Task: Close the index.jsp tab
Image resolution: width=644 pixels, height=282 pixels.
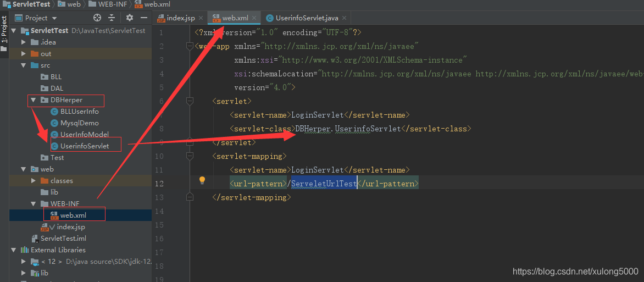Action: (x=201, y=18)
